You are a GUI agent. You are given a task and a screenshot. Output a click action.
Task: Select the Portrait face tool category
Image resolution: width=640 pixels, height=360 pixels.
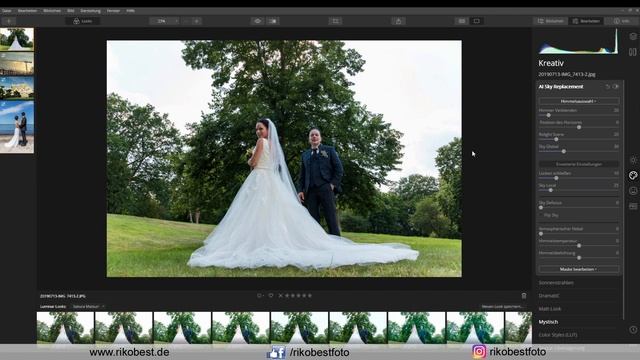pyautogui.click(x=633, y=191)
